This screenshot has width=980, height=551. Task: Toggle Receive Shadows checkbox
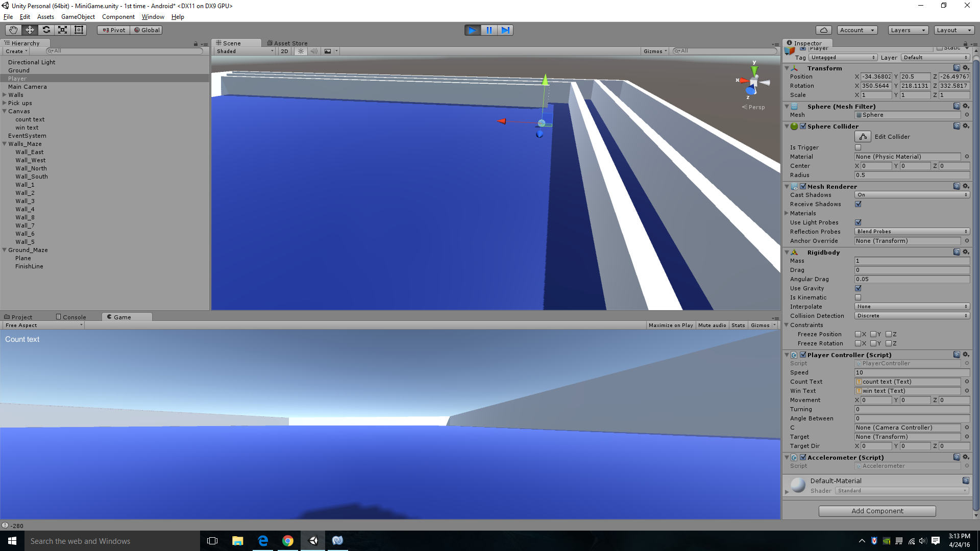[858, 204]
